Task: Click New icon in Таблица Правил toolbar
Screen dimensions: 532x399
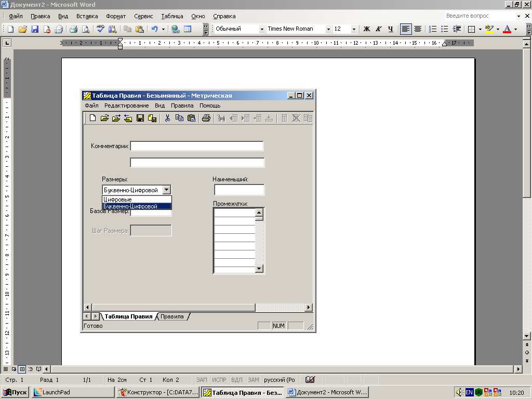Action: pos(92,118)
